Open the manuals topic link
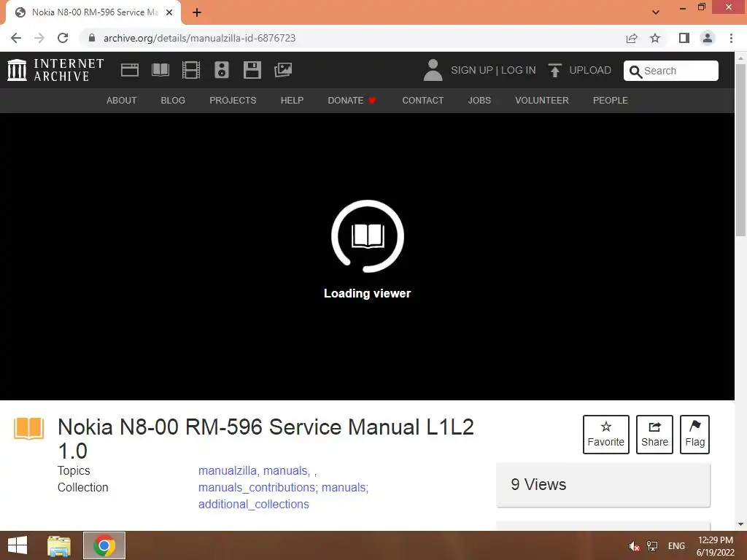 (285, 471)
